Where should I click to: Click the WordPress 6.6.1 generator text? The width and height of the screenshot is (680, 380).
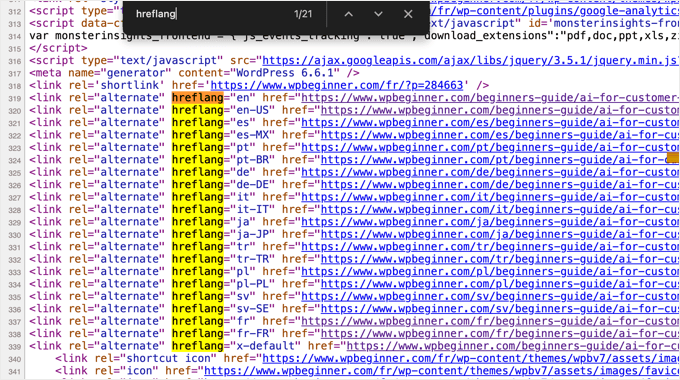(285, 73)
